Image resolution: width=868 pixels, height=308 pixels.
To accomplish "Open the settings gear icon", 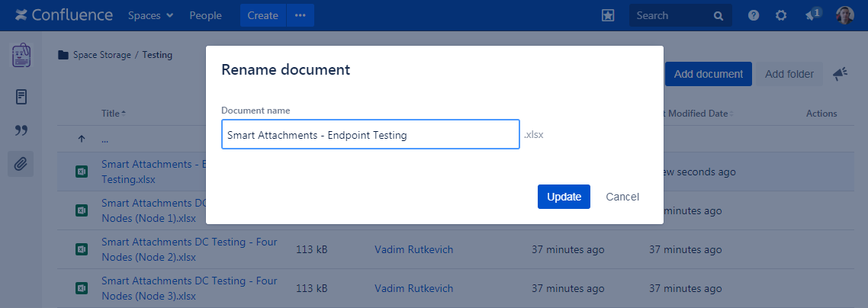I will point(781,15).
